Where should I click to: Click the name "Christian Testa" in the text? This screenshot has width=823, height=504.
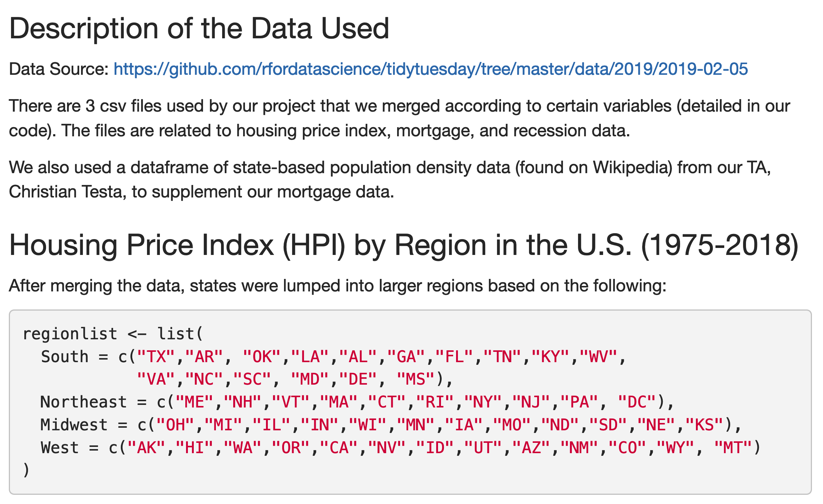tap(65, 192)
